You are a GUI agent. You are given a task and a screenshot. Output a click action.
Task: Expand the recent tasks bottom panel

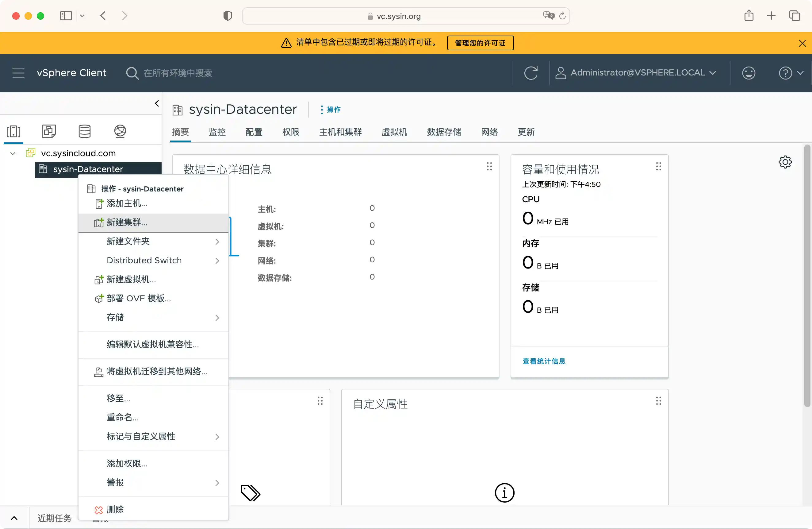point(14,518)
